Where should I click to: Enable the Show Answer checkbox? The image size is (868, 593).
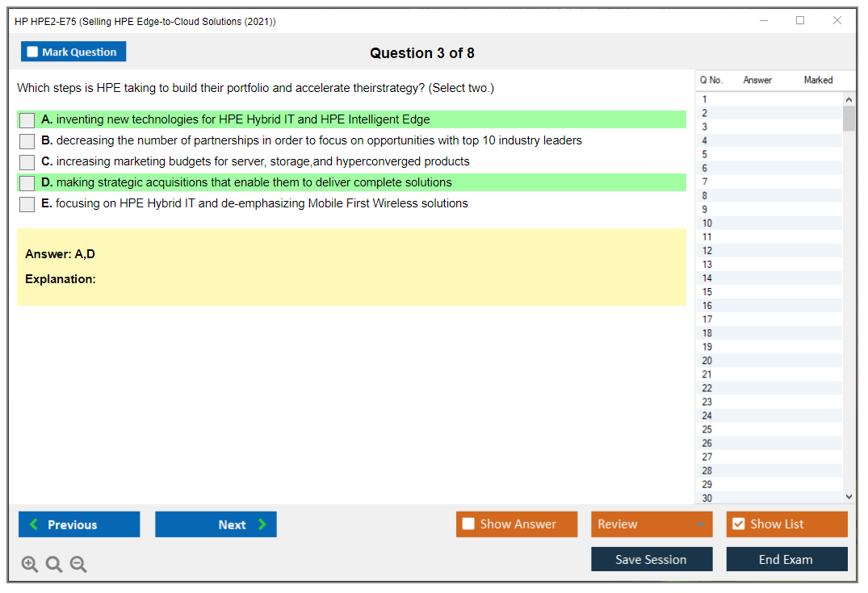[468, 524]
